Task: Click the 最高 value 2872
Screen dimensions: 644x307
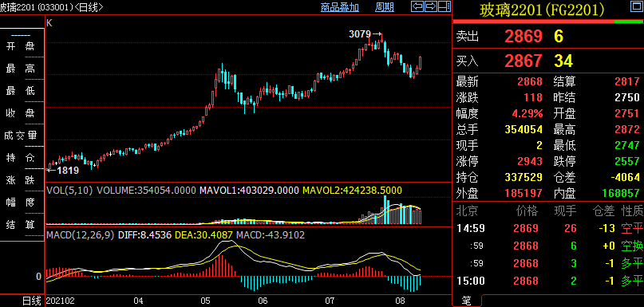Action: [627, 130]
